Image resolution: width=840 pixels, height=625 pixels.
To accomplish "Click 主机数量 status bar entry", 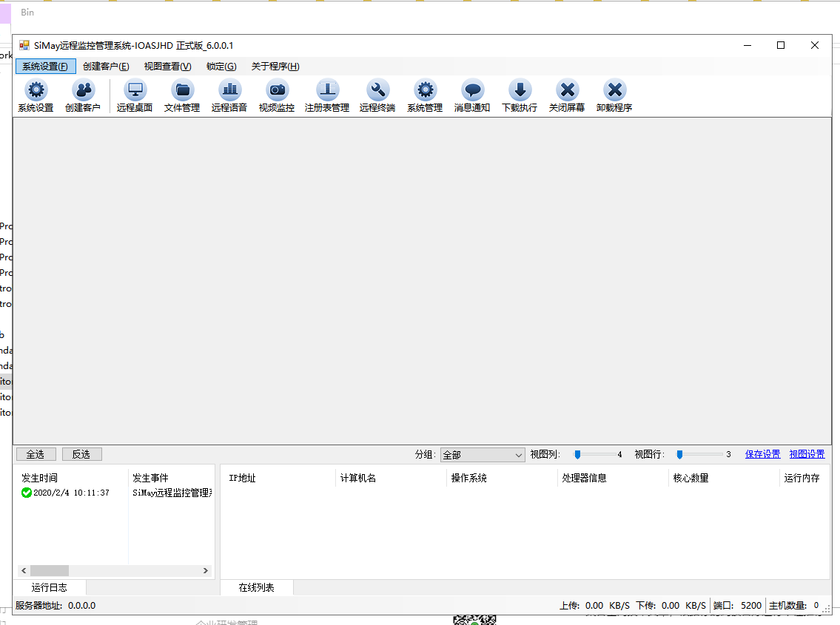I will click(794, 606).
